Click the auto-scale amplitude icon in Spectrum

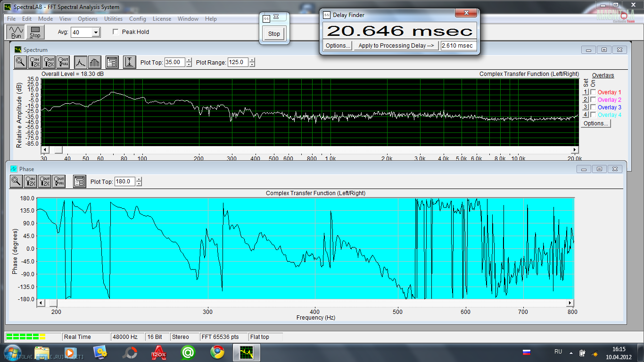tap(130, 62)
